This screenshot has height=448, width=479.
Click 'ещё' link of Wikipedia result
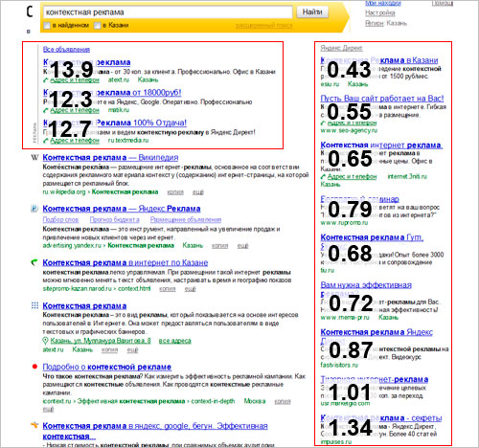(198, 192)
